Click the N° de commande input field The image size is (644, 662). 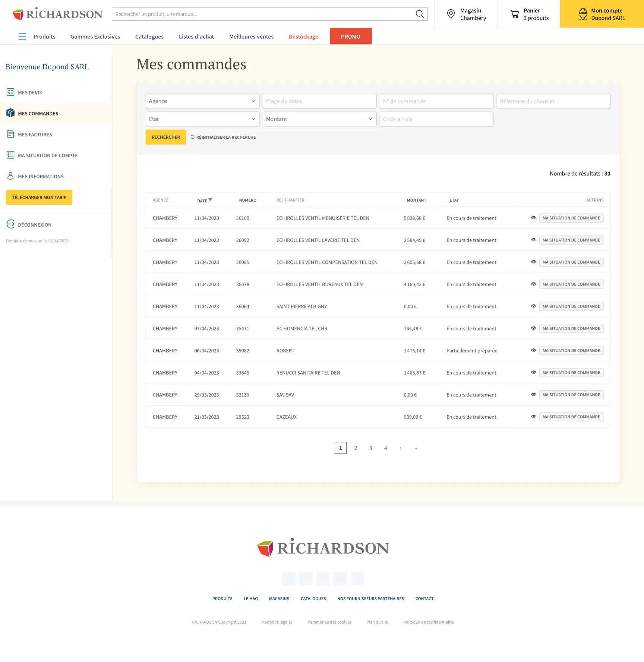[x=436, y=101]
